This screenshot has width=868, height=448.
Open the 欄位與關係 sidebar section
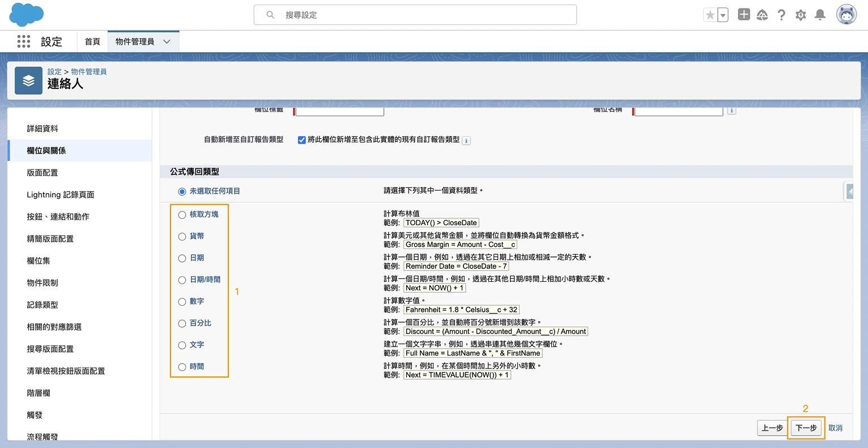(x=45, y=150)
